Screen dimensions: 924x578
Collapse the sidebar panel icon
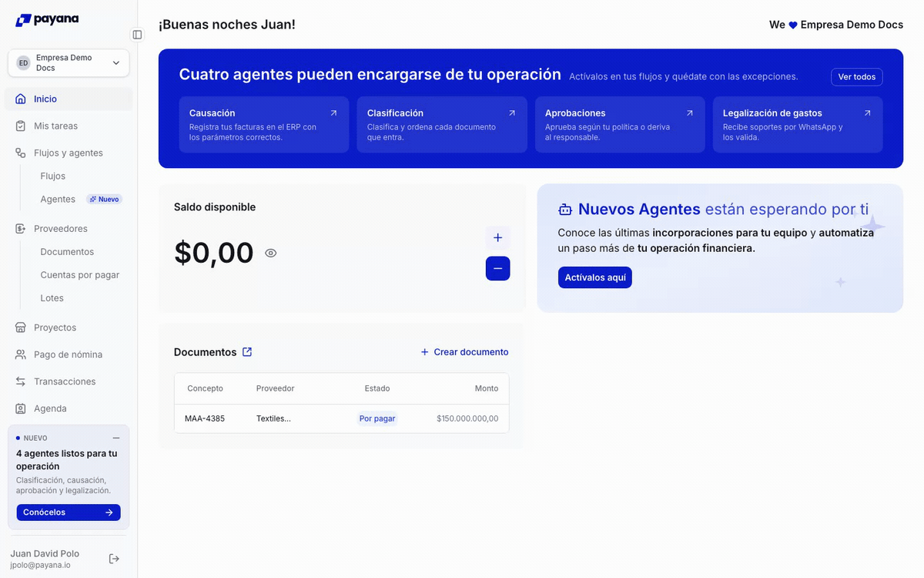(137, 35)
